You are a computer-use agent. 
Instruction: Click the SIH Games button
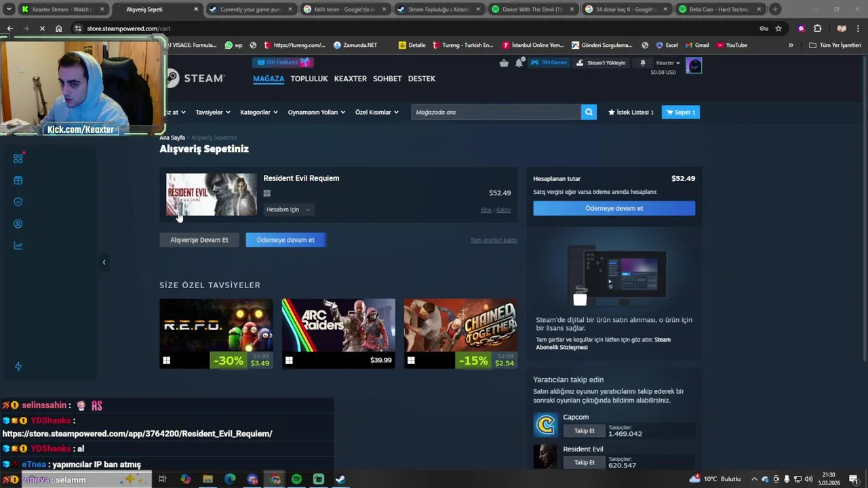pos(549,63)
